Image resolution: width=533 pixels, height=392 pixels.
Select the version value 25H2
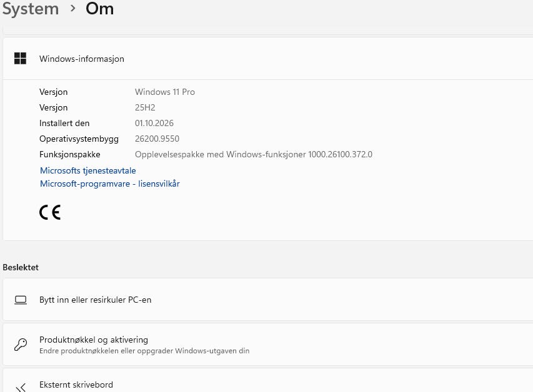(145, 108)
